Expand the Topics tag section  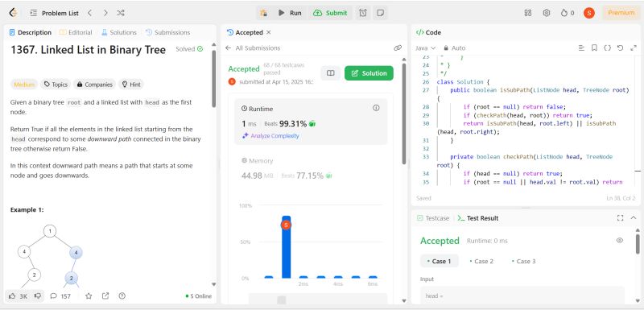56,85
